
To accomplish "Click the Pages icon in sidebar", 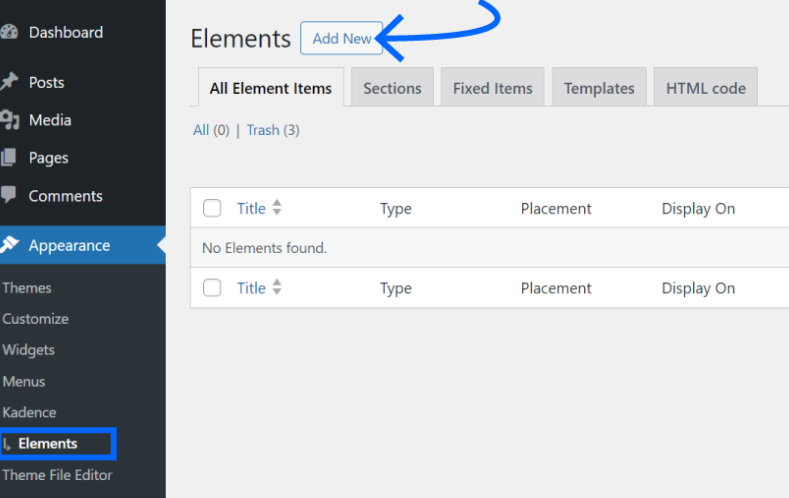I will tap(9, 158).
